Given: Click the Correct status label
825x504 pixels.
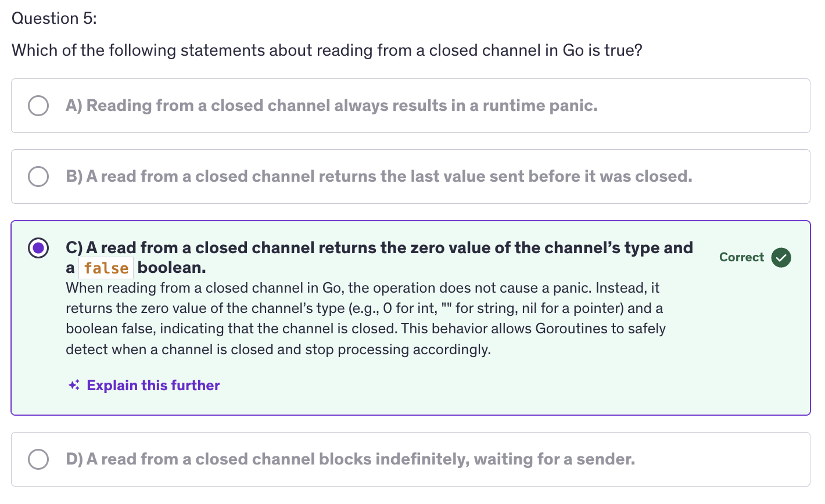Looking at the screenshot, I should pyautogui.click(x=741, y=257).
